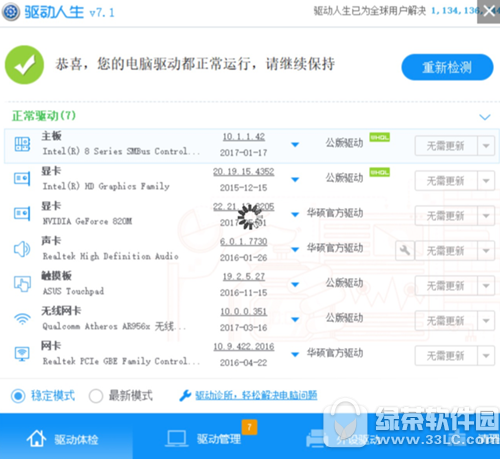Click the 重新检测 button
500x459 pixels.
pos(447,67)
